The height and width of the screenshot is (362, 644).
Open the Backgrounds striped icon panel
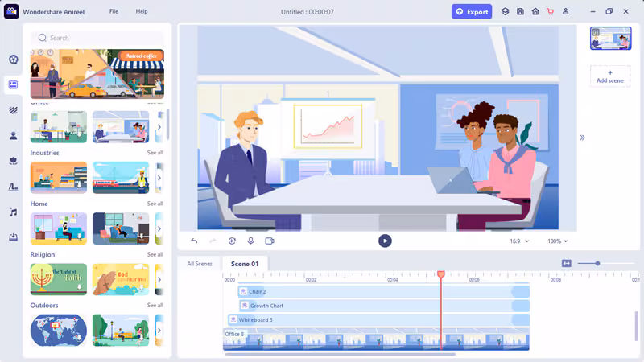(13, 110)
